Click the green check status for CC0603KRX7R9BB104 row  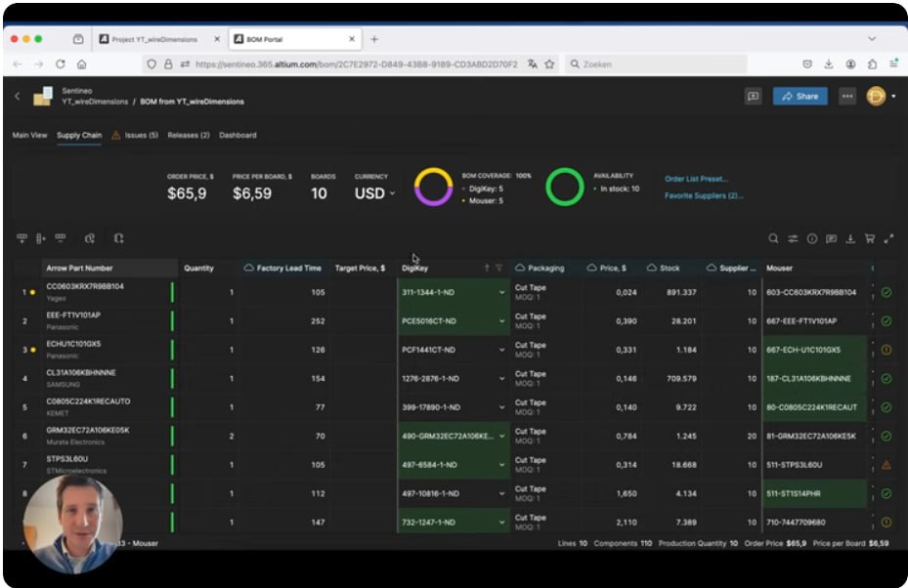coord(886,292)
